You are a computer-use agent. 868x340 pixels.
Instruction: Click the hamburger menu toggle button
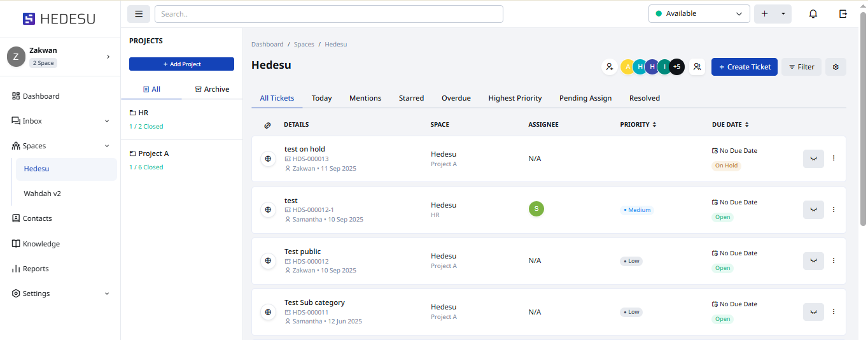[x=139, y=14]
